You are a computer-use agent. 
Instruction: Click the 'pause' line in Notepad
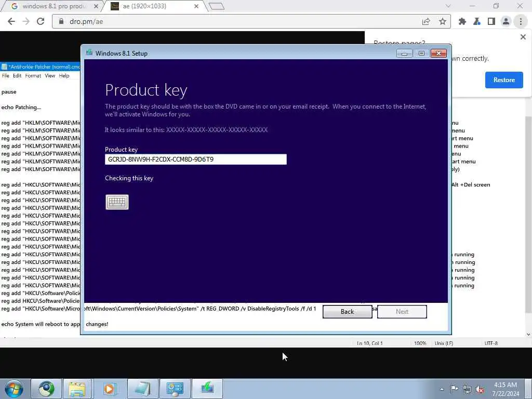coord(9,91)
